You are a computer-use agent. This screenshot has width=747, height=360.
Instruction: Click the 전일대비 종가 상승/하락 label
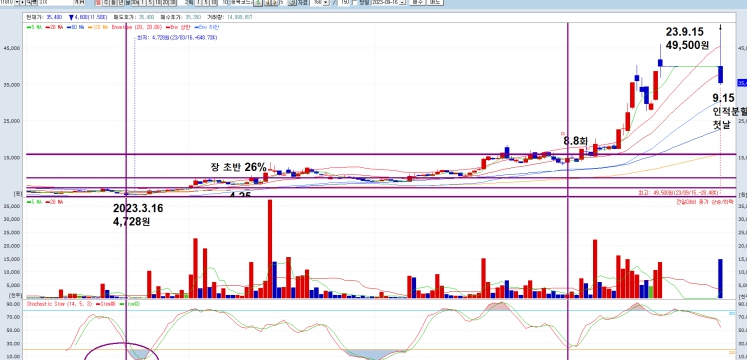click(x=704, y=202)
